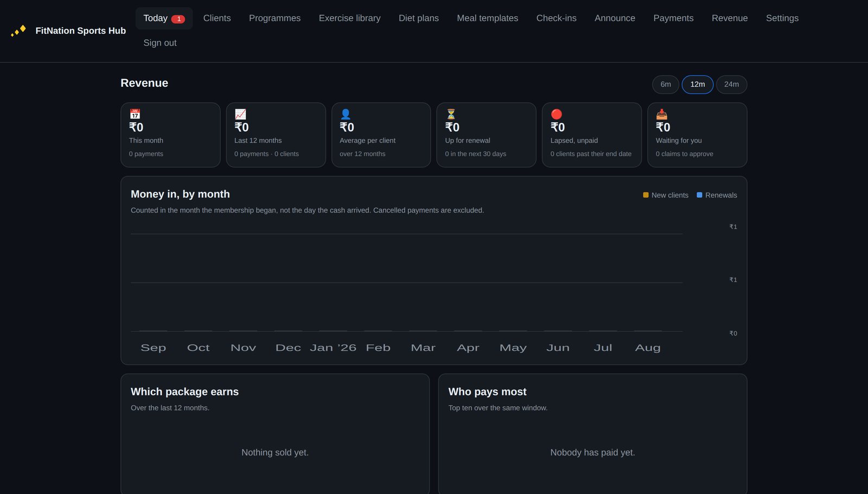The image size is (868, 494).
Task: Click the 'Up for renewal' label
Action: click(x=468, y=140)
